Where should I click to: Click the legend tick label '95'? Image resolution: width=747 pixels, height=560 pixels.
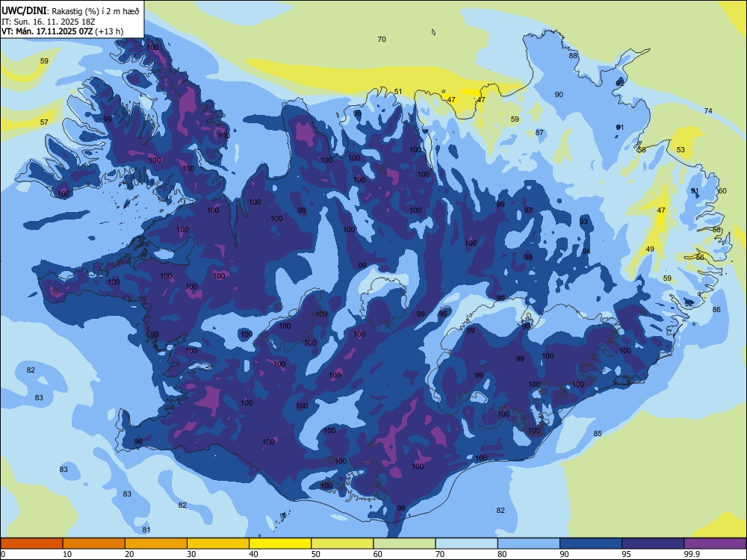[x=626, y=554]
